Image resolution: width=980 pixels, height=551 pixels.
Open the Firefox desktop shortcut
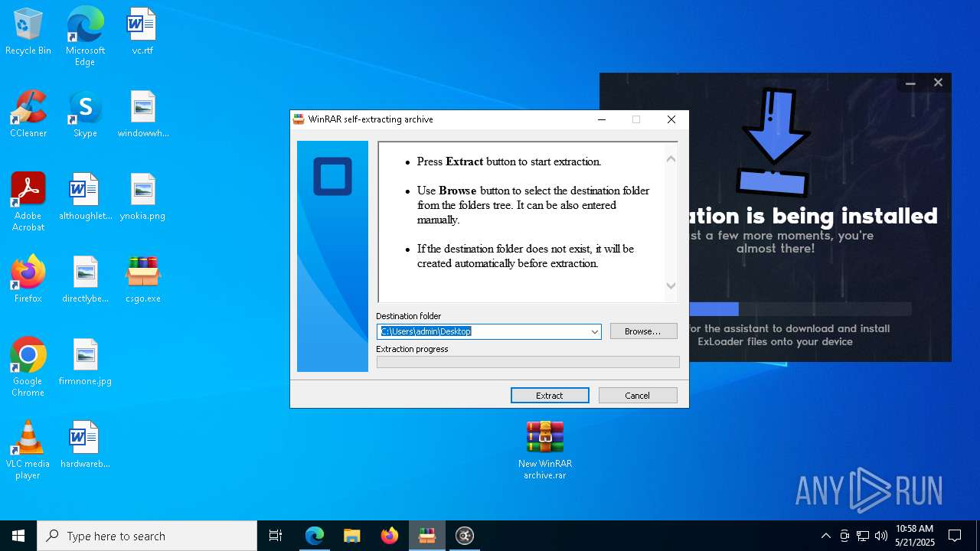coord(28,279)
